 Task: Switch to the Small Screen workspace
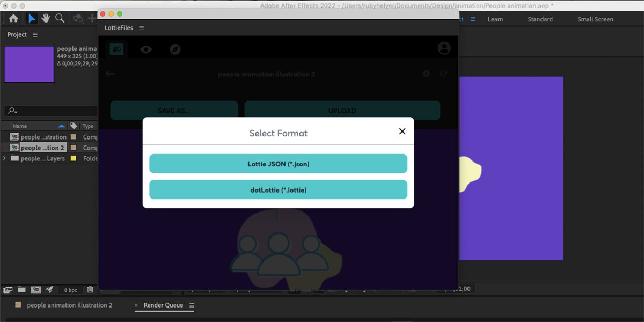pyautogui.click(x=595, y=19)
